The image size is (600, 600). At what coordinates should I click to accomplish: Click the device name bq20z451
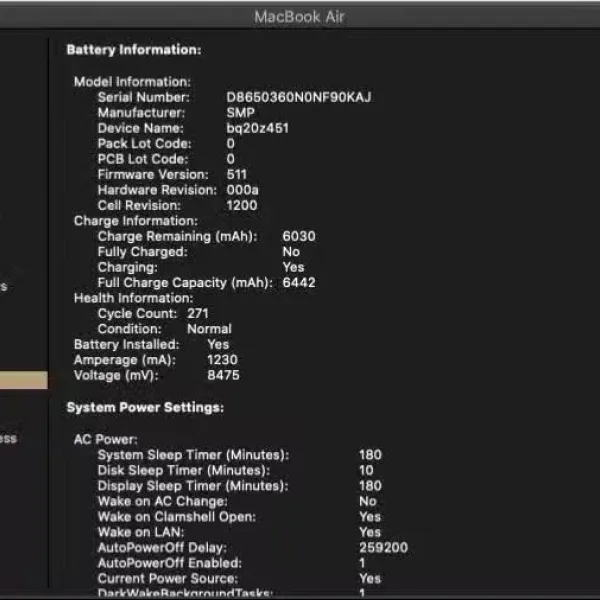258,128
